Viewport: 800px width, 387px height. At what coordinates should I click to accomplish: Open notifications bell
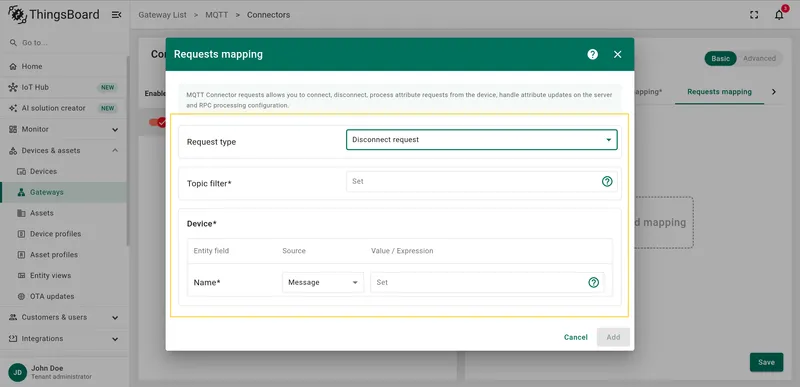(x=779, y=15)
